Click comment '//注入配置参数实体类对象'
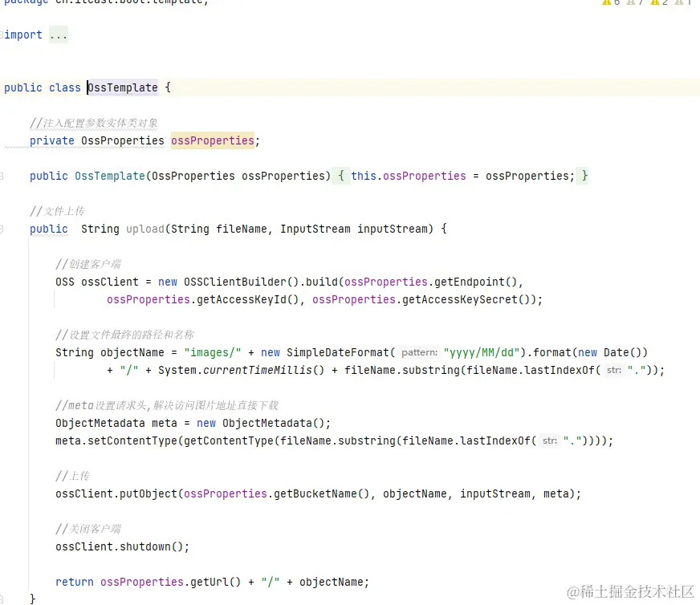 click(x=94, y=123)
